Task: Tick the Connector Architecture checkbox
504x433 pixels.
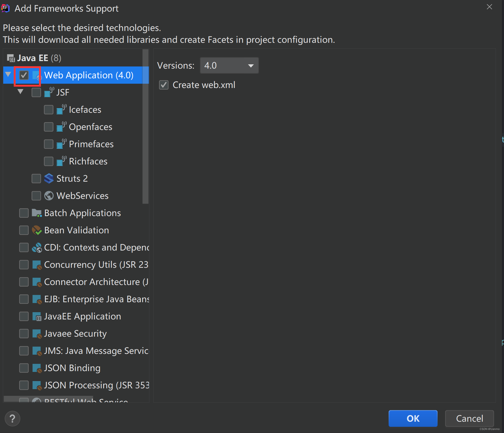Action: click(24, 282)
